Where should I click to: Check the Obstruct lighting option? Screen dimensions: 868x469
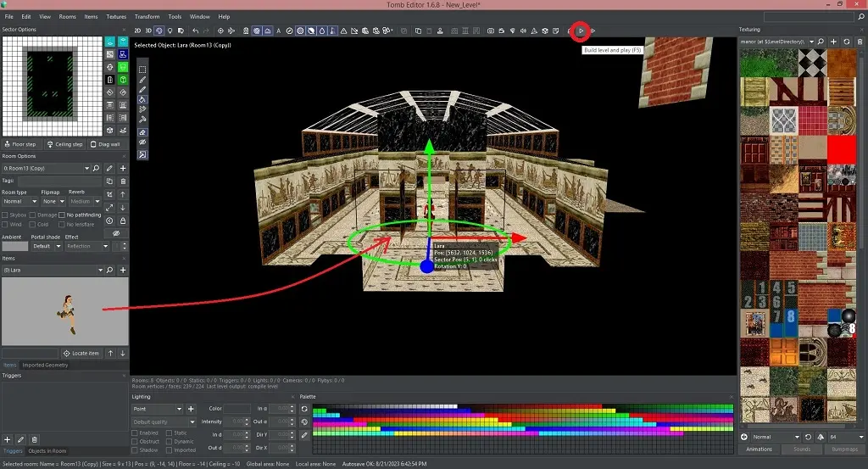coord(135,441)
